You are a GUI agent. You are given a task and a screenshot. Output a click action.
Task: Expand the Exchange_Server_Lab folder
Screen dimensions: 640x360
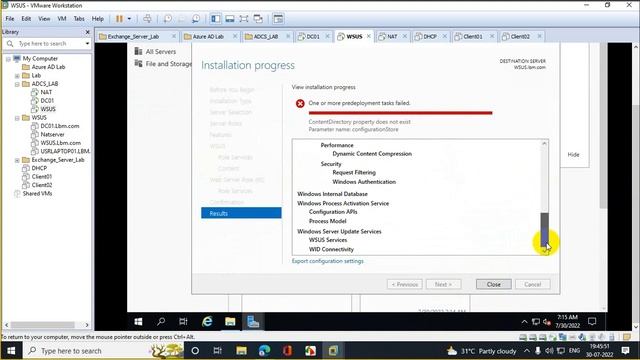[x=17, y=160]
